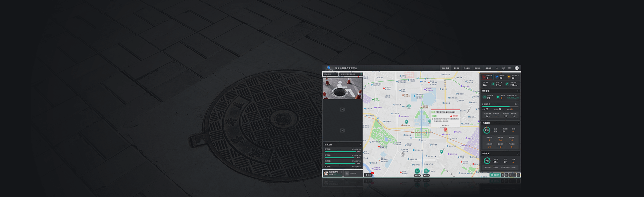Play the second empty video placeholder
644x197 pixels.
tap(342, 130)
